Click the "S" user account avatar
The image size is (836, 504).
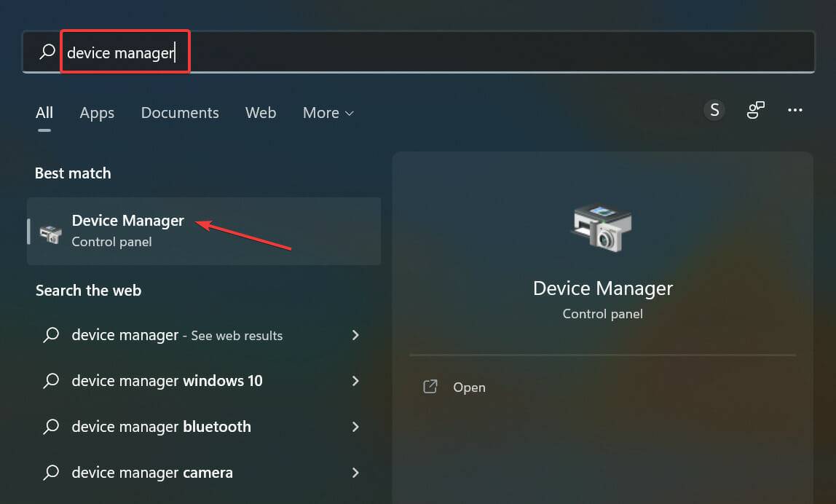(714, 109)
